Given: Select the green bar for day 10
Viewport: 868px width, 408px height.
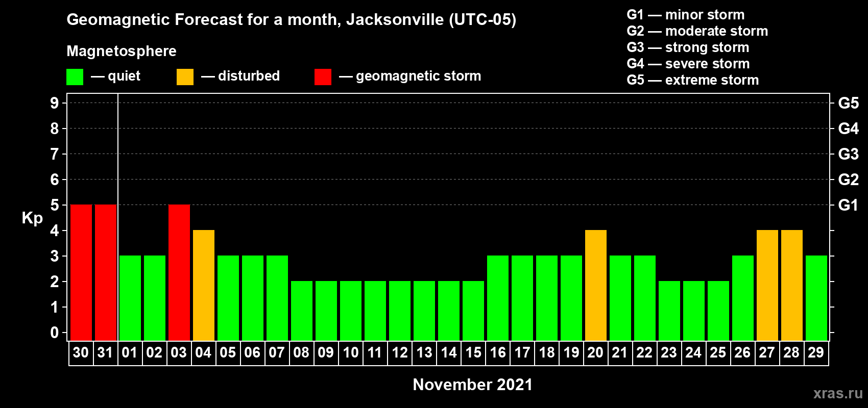Looking at the screenshot, I should pyautogui.click(x=351, y=311).
